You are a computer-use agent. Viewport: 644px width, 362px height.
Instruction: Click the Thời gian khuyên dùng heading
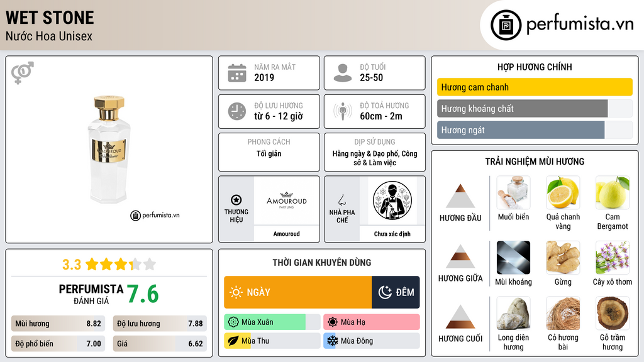coord(322,262)
